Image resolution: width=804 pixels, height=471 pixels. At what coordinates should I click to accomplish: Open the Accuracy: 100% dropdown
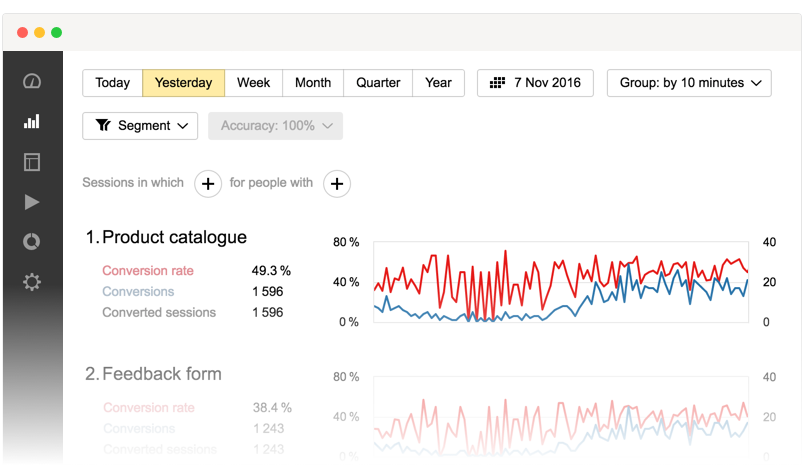point(275,126)
